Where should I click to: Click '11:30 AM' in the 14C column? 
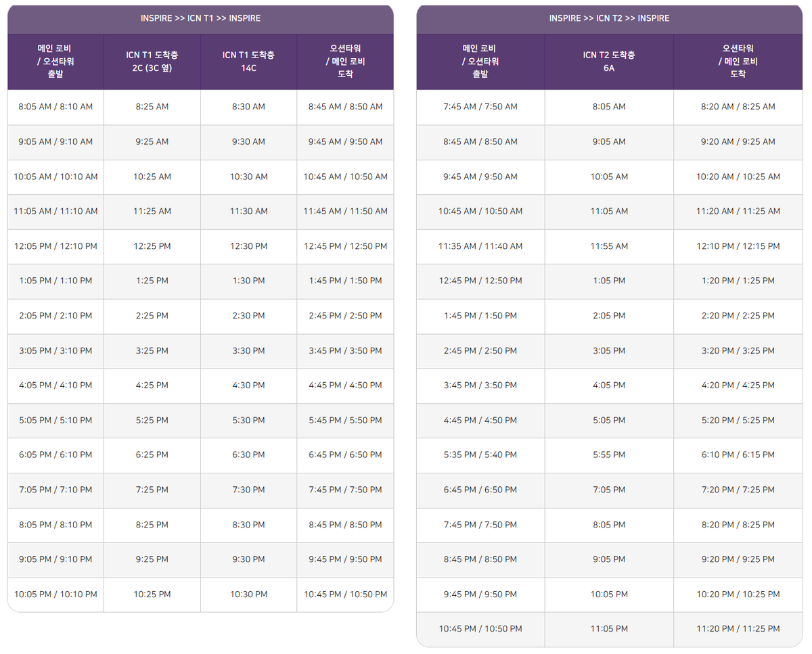point(248,212)
